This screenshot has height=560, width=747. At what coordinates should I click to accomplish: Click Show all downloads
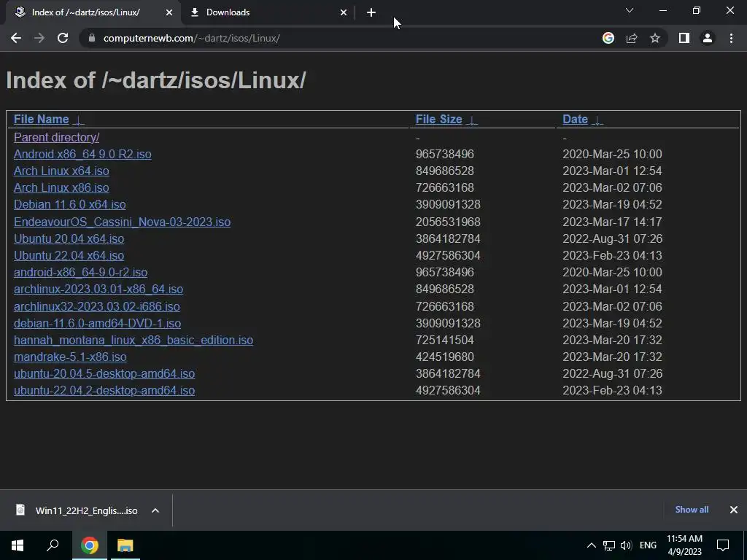point(692,510)
